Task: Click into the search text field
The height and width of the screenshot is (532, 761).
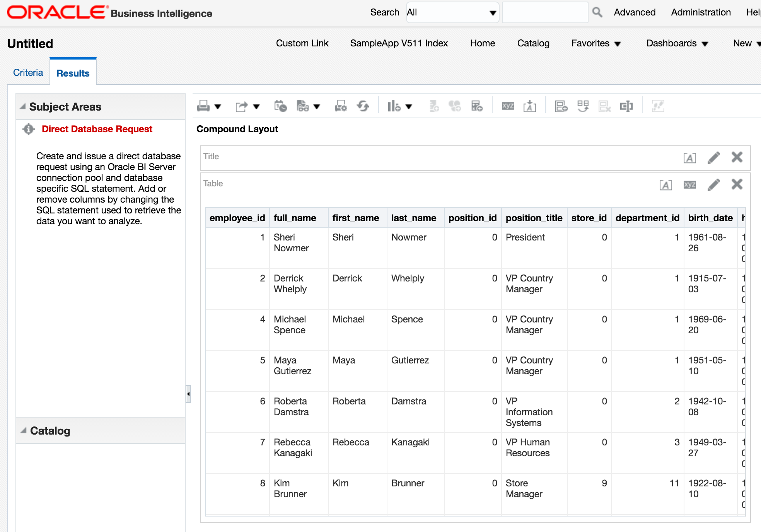Action: click(544, 12)
